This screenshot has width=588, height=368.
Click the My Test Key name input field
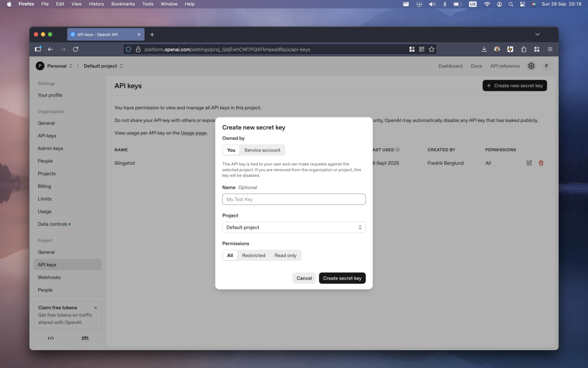294,199
